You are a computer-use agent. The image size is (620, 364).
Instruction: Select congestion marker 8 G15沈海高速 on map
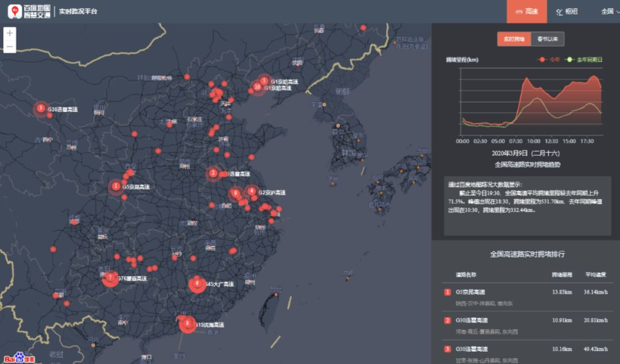(x=187, y=324)
